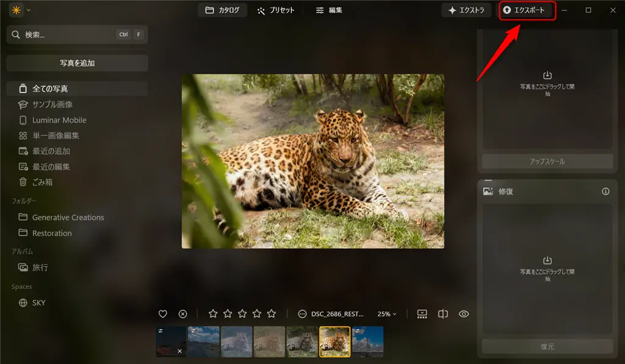Toggle the filmstrip display icon
This screenshot has height=364, width=625.
coord(422,314)
